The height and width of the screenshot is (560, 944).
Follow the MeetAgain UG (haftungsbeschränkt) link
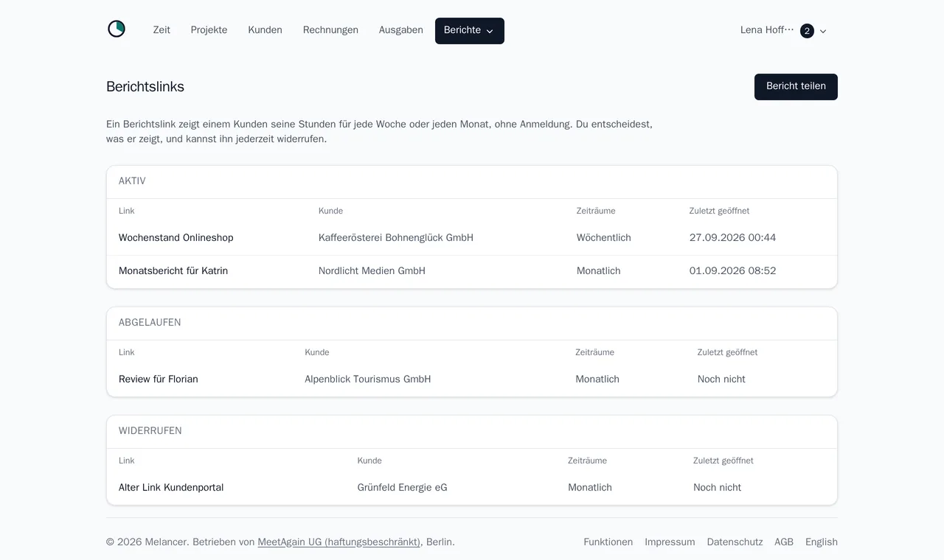[x=339, y=542]
